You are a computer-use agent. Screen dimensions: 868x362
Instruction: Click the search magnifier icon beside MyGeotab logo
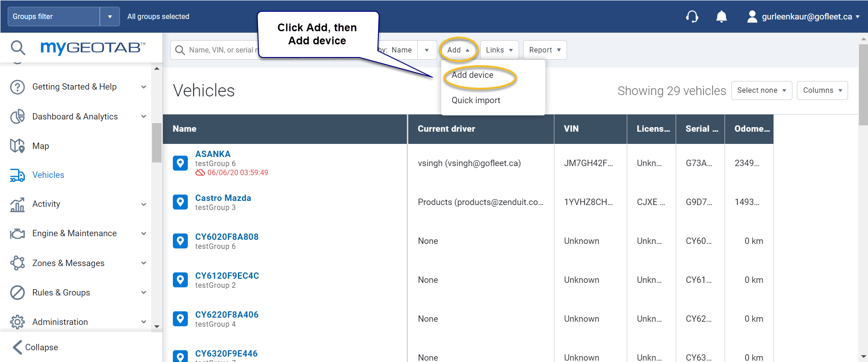click(x=18, y=48)
